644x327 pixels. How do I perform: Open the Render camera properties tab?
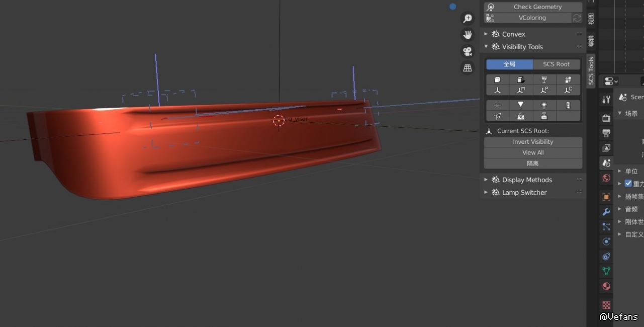[x=606, y=118]
